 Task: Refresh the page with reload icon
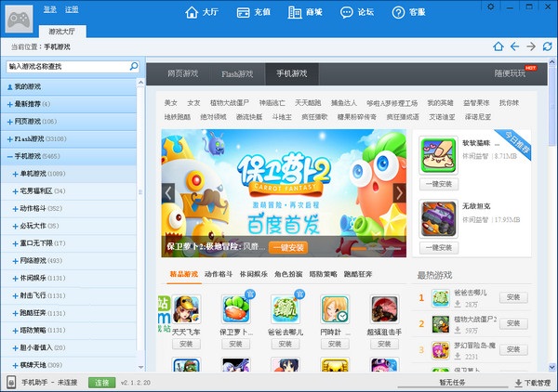pos(548,46)
